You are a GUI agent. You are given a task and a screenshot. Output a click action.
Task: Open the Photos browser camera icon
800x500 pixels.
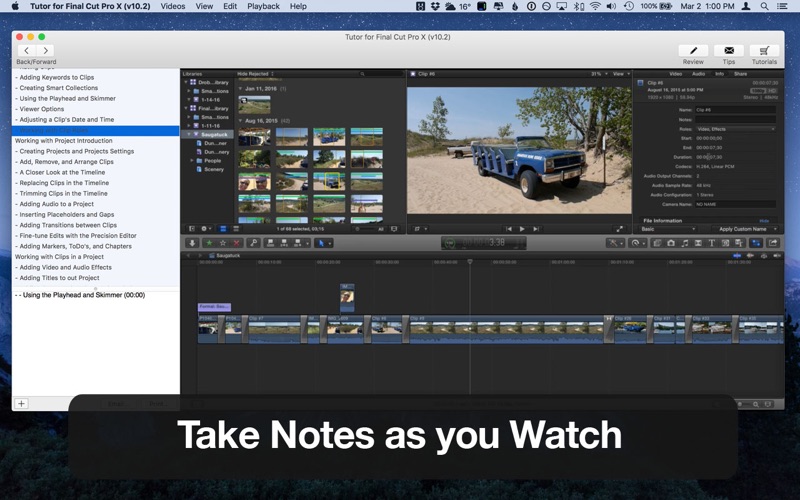click(671, 243)
